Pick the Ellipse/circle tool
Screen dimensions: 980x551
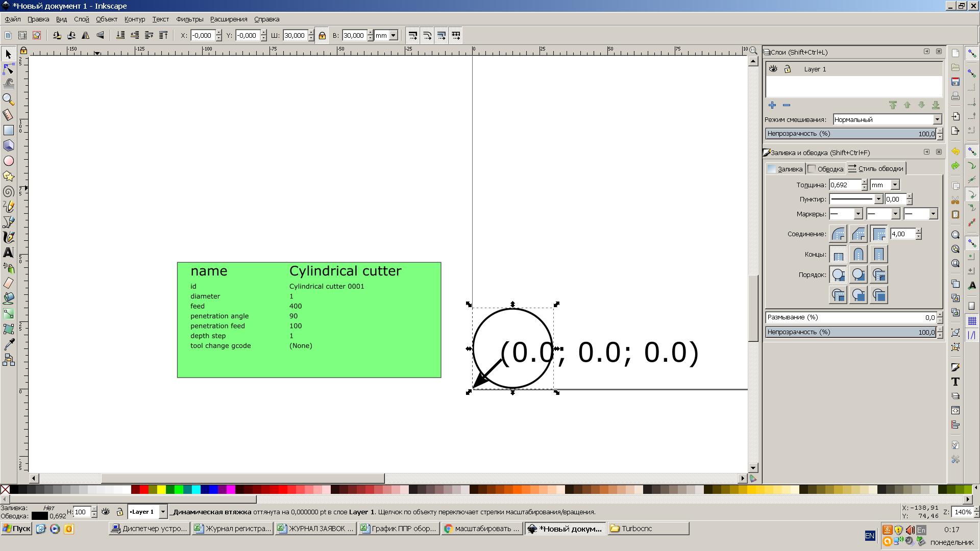click(8, 161)
